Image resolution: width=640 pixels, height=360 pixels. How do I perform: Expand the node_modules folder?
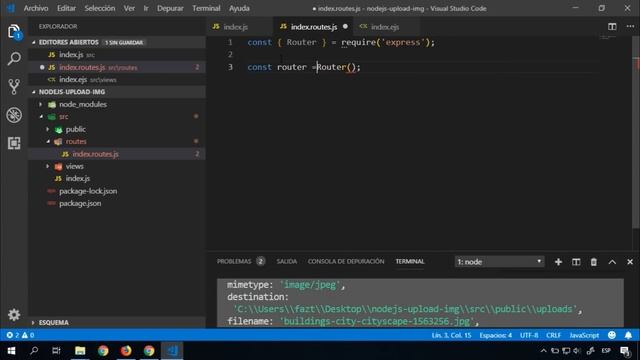[40, 104]
